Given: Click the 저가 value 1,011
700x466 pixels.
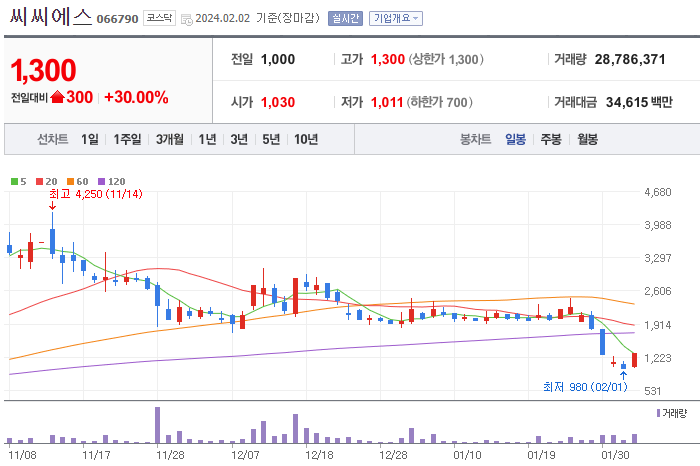Looking at the screenshot, I should (387, 102).
